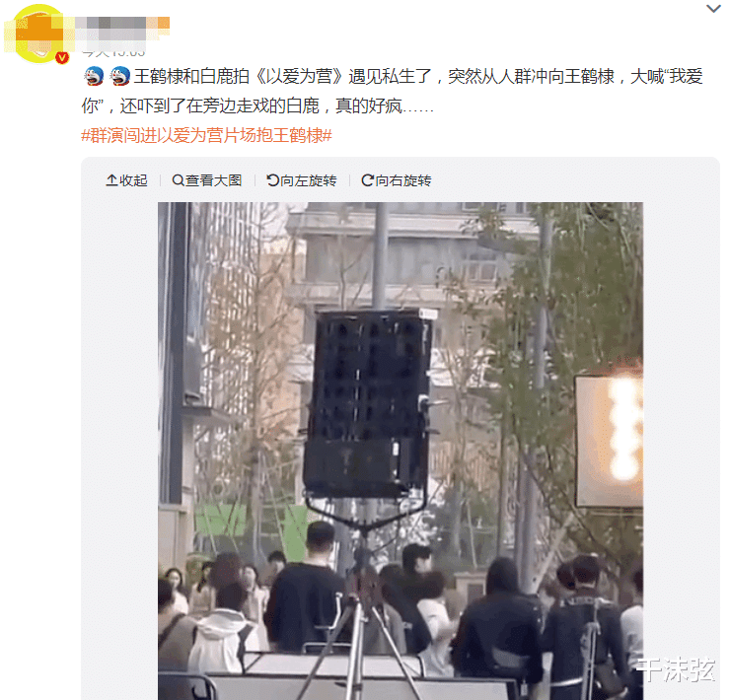The image size is (729, 700).
Task: Click the 千沫弦 watermark on photo
Action: click(x=675, y=669)
